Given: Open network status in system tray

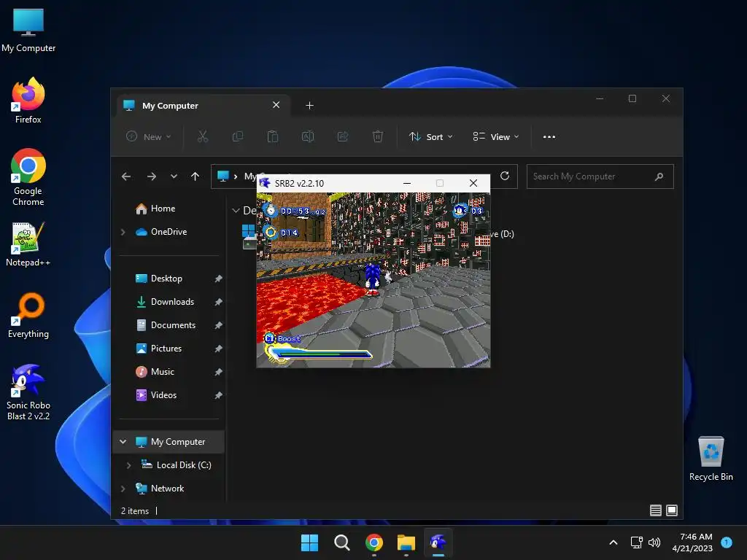Looking at the screenshot, I should click(x=636, y=542).
